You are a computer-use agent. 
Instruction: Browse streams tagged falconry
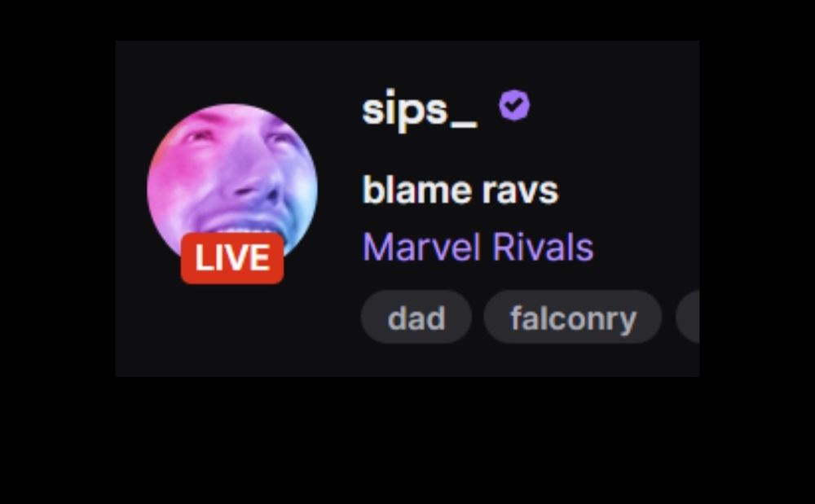(573, 318)
